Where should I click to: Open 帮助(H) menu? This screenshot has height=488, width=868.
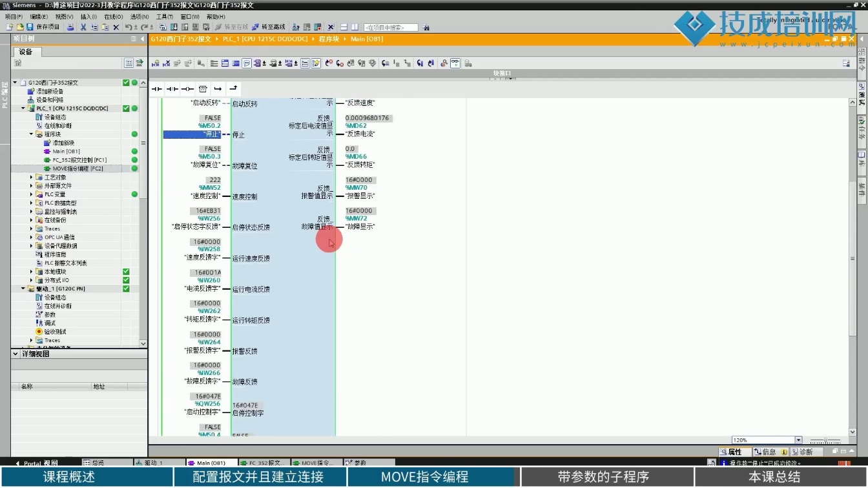tap(216, 16)
